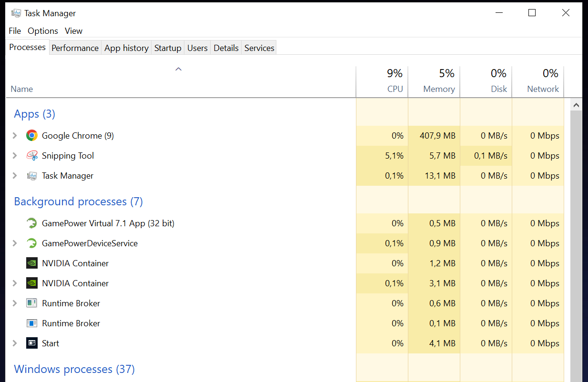Expand the Snipping Tool process
The image size is (588, 382).
[15, 156]
